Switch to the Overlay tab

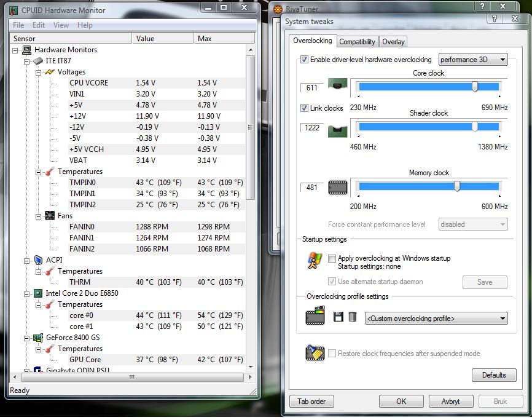click(393, 42)
